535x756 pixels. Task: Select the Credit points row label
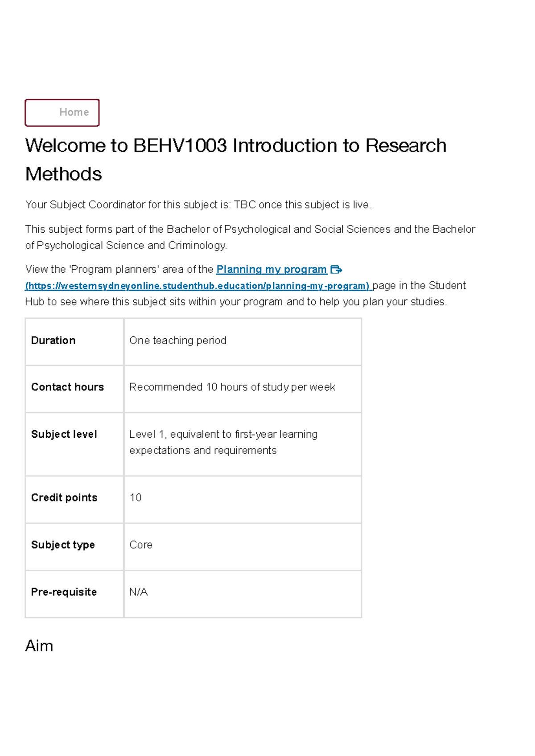coord(64,498)
